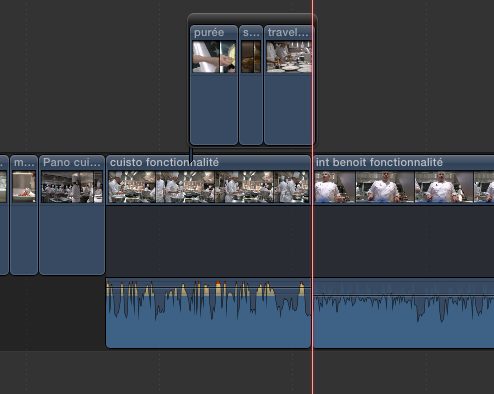Click the cuisto fonctionnalité audio waveform
Viewport: 494px width, 394px height.
coord(208,313)
